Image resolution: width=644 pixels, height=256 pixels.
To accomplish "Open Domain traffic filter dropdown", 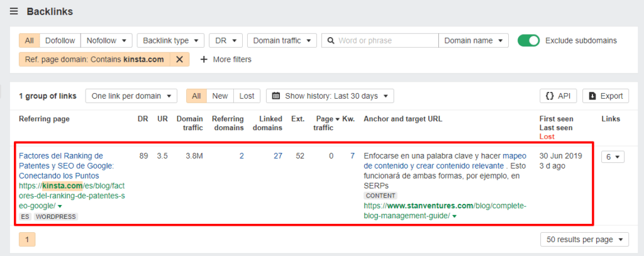I will (x=282, y=40).
